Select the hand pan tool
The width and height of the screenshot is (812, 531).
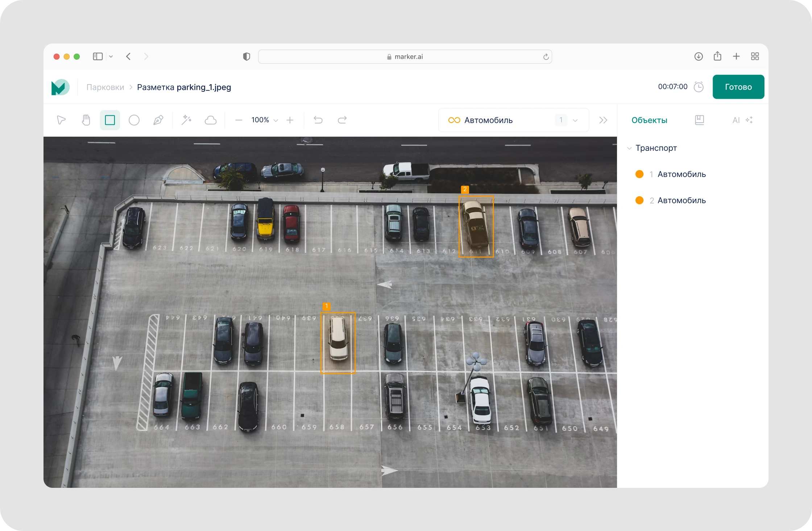(86, 120)
